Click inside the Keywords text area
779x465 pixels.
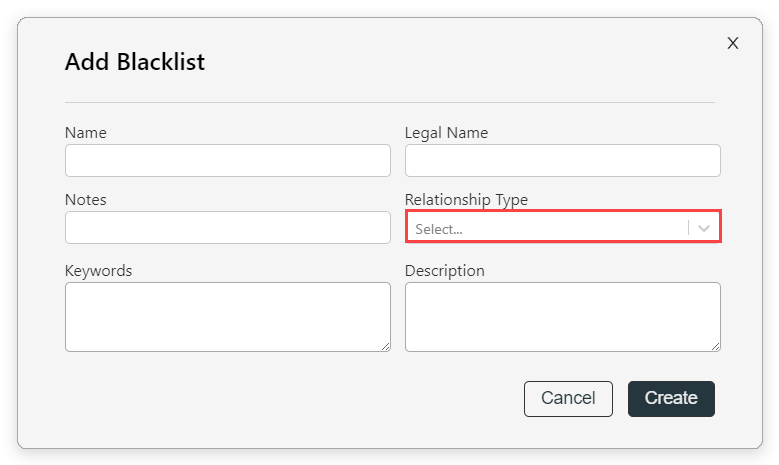(228, 317)
